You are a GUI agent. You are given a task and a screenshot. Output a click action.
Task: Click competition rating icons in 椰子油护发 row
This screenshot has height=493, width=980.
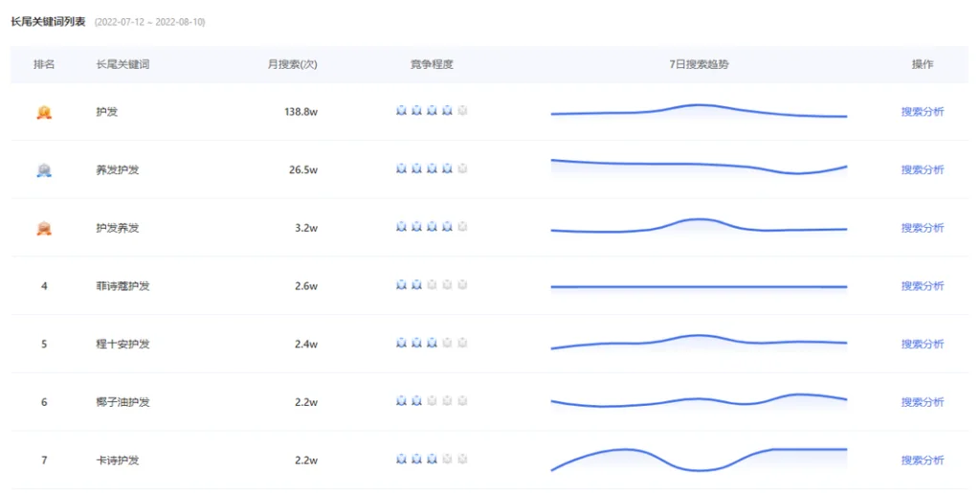click(432, 401)
